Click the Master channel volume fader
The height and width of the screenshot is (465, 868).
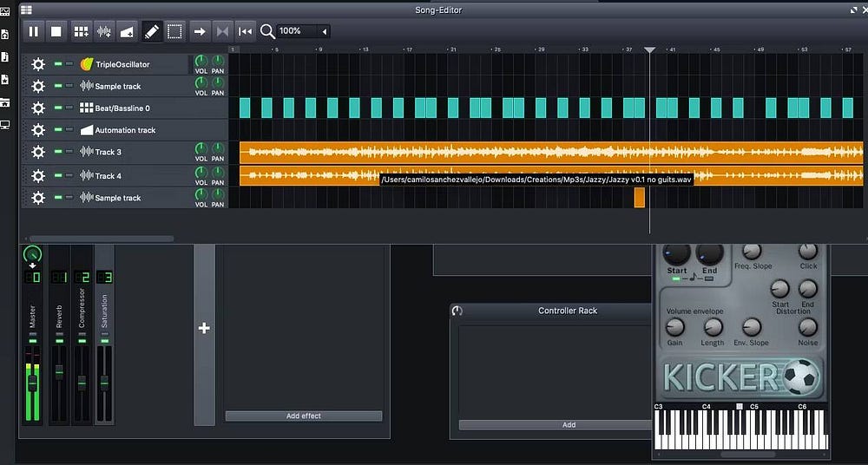[x=32, y=383]
